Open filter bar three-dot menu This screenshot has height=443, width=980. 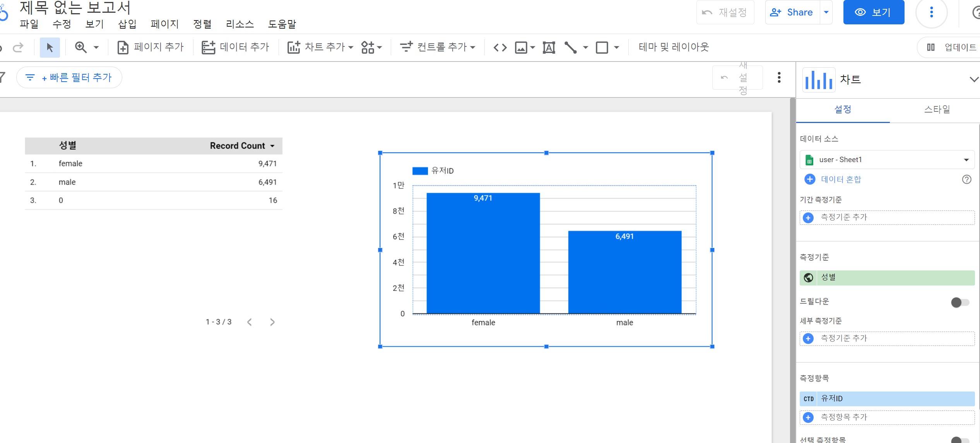[779, 78]
